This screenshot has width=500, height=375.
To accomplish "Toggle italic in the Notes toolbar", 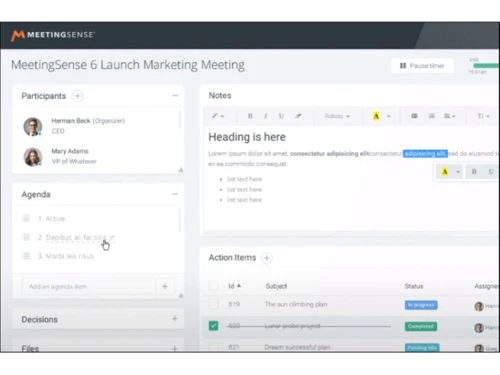I will click(265, 116).
